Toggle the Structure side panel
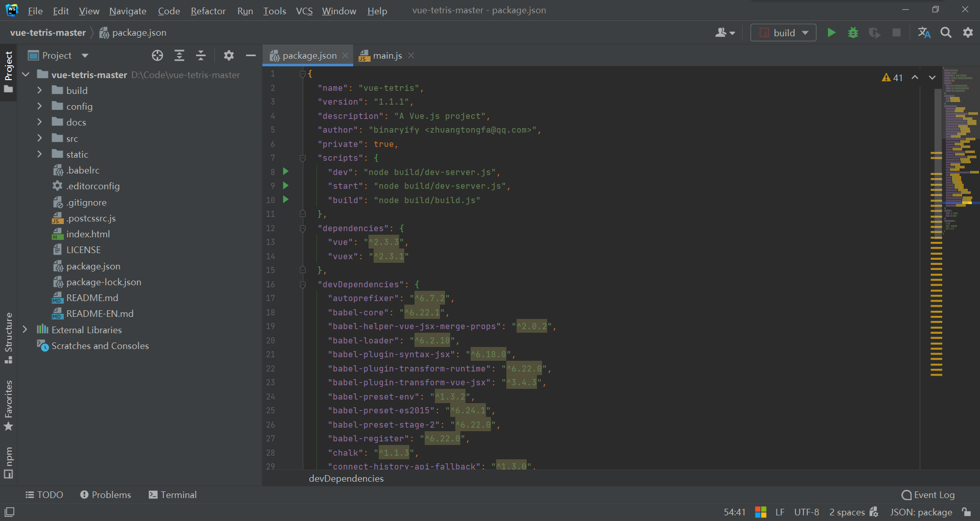The height and width of the screenshot is (521, 980). click(x=9, y=338)
